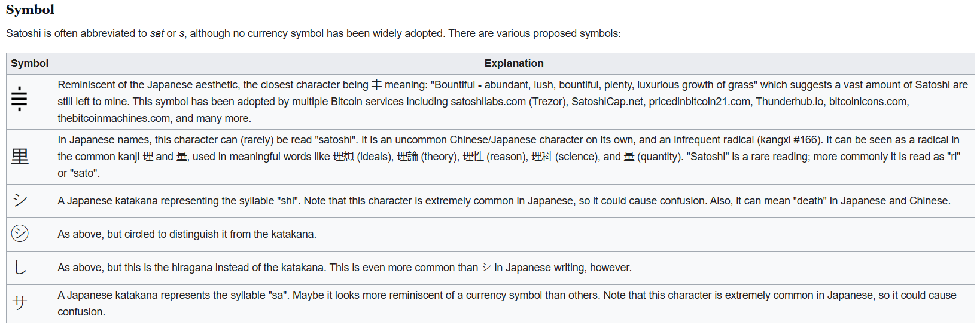Click the triple-bar satoshi symbol icon
Image resolution: width=980 pixels, height=328 pixels.
pos(20,99)
